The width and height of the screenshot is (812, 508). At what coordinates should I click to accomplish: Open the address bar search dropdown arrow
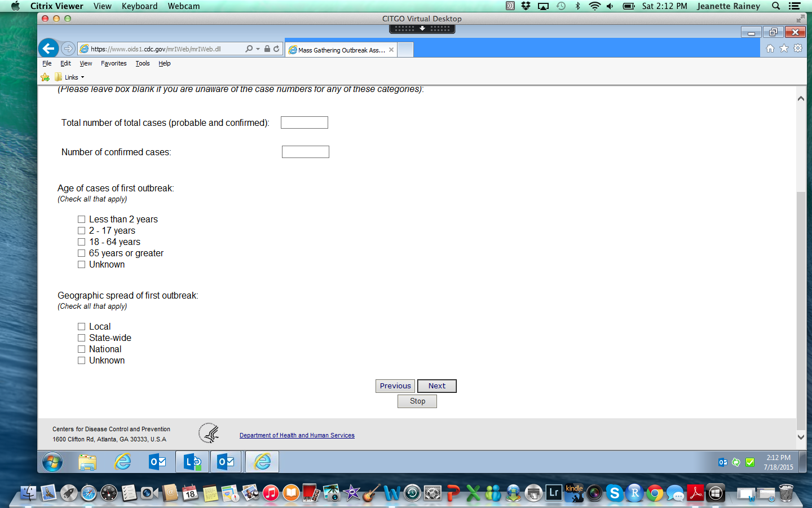pyautogui.click(x=258, y=49)
